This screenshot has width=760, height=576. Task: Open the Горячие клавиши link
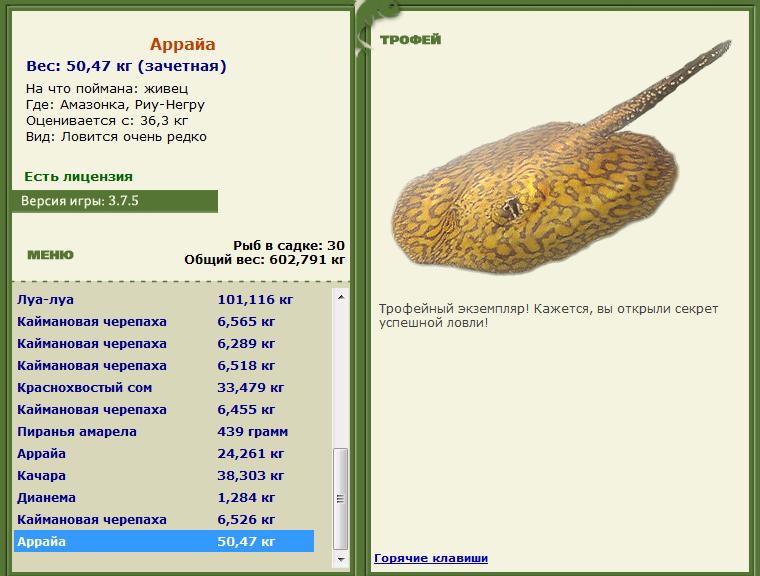431,558
